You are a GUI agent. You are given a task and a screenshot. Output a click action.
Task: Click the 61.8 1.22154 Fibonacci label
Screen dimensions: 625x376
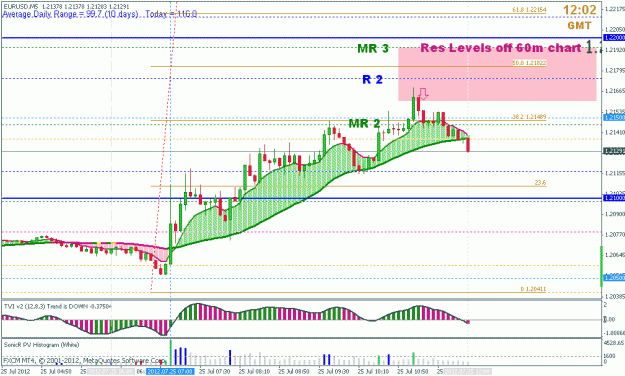[x=529, y=10]
